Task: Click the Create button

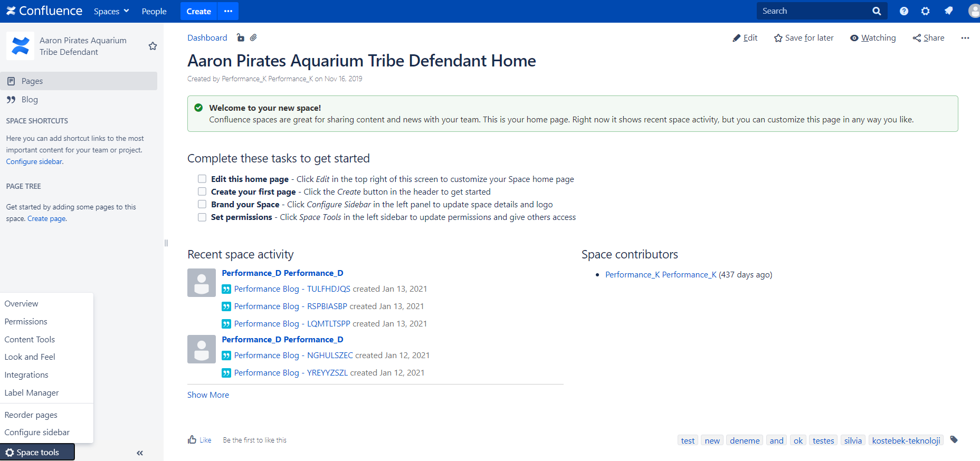Action: pos(198,11)
